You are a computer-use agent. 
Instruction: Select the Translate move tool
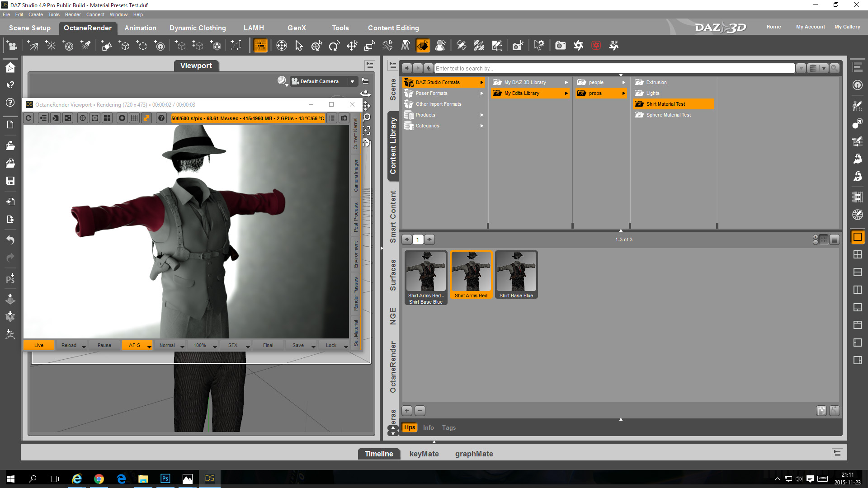pyautogui.click(x=352, y=45)
